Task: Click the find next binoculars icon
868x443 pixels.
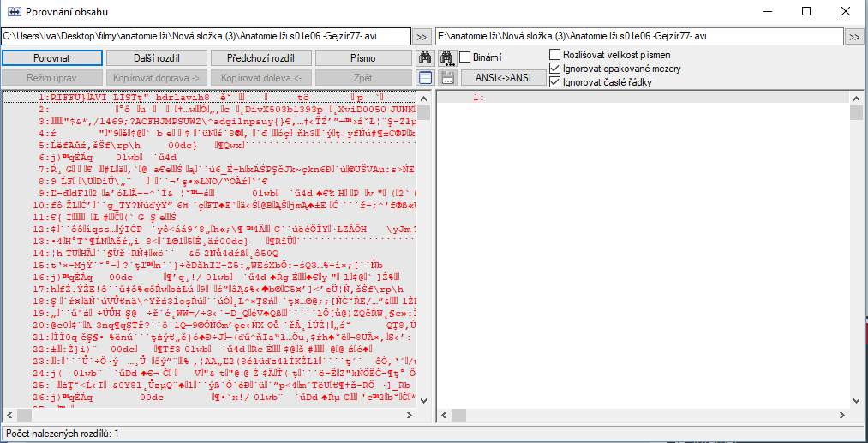Action: coord(446,57)
